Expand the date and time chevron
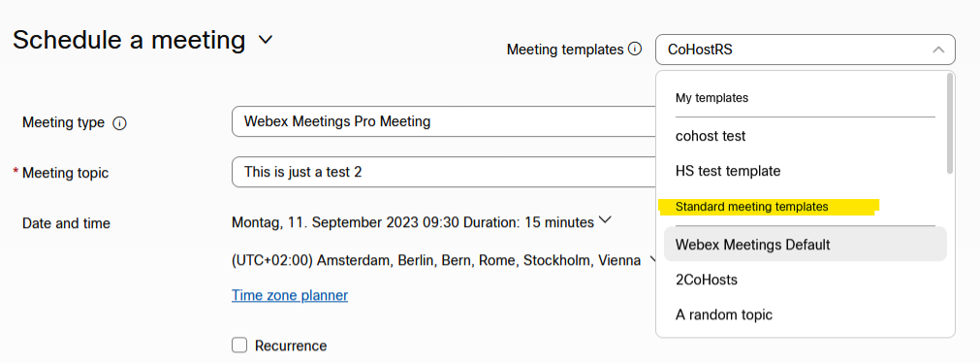This screenshot has height=363, width=980. 604,219
